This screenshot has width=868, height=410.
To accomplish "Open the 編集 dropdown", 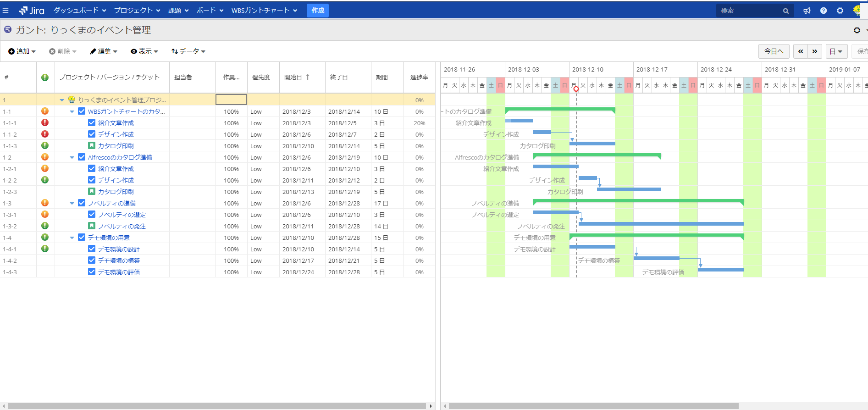I will 104,51.
